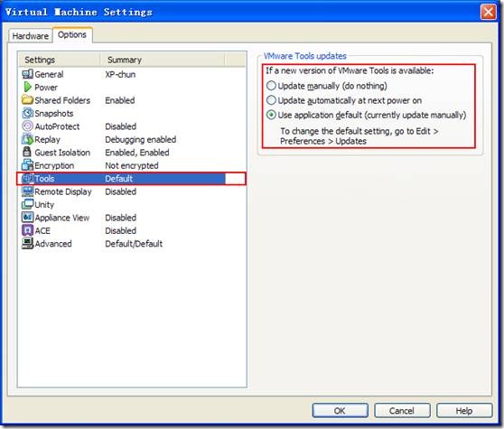Click the Enabled, Enabled summary value
Viewport: 504px width, 429px height.
[x=137, y=153]
